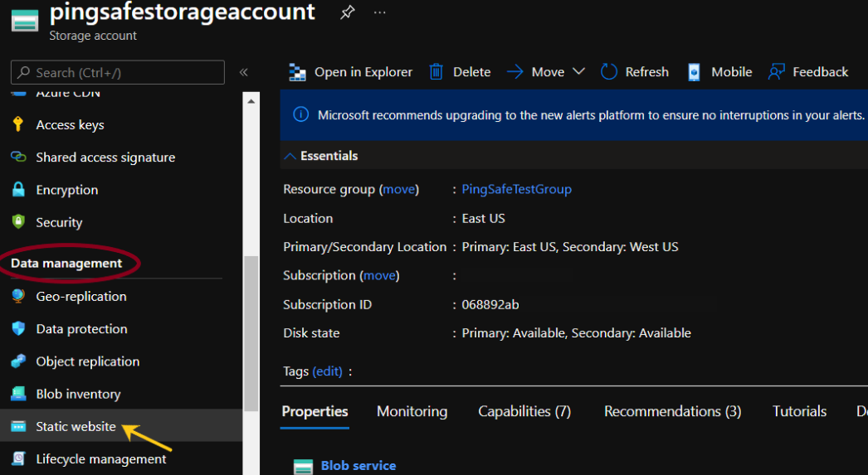
Task: Click the sidebar scroll-up arrow
Action: click(251, 99)
